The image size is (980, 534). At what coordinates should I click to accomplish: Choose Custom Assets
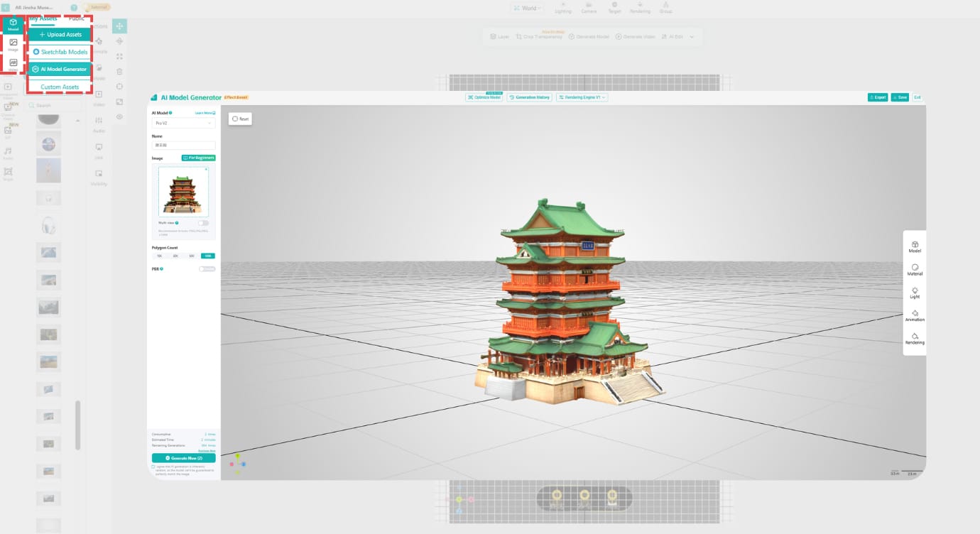(60, 87)
